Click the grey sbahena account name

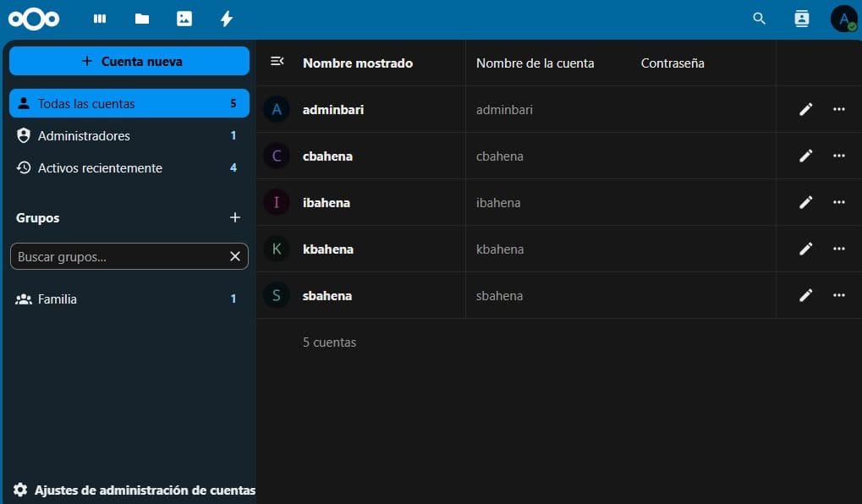[x=499, y=296]
